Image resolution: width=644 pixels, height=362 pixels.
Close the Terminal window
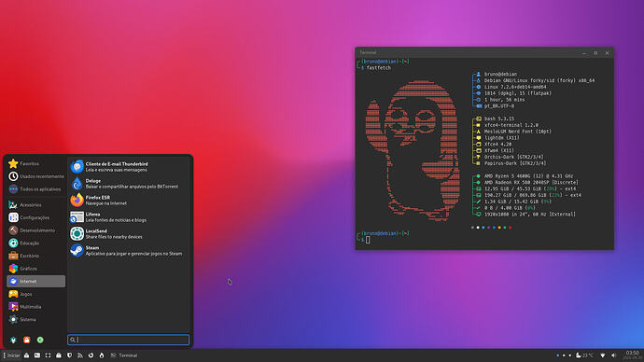point(607,53)
